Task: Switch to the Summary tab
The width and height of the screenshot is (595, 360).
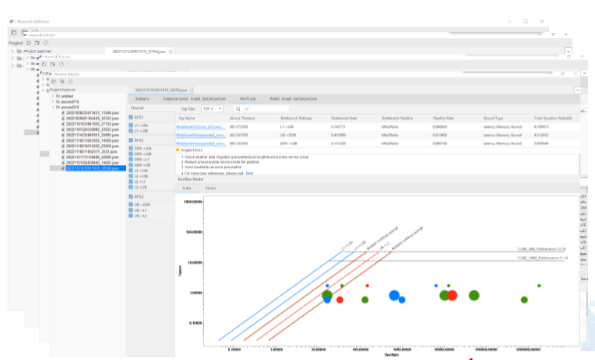Action: pos(142,99)
